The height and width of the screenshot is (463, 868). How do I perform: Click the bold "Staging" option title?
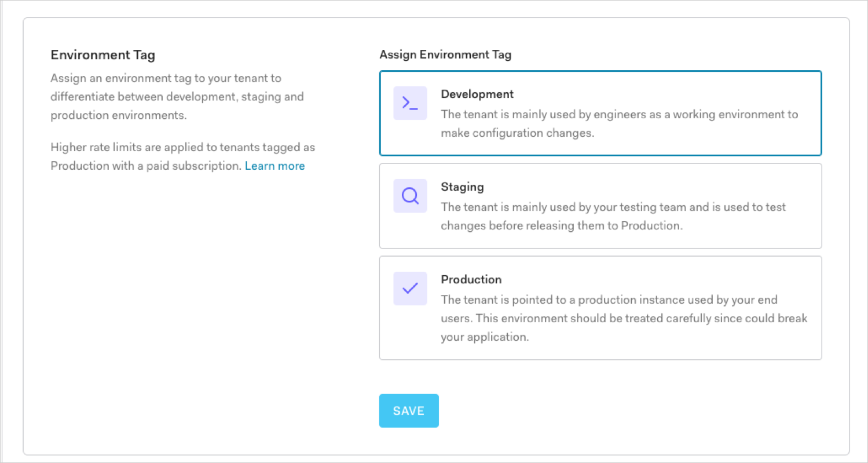[462, 187]
